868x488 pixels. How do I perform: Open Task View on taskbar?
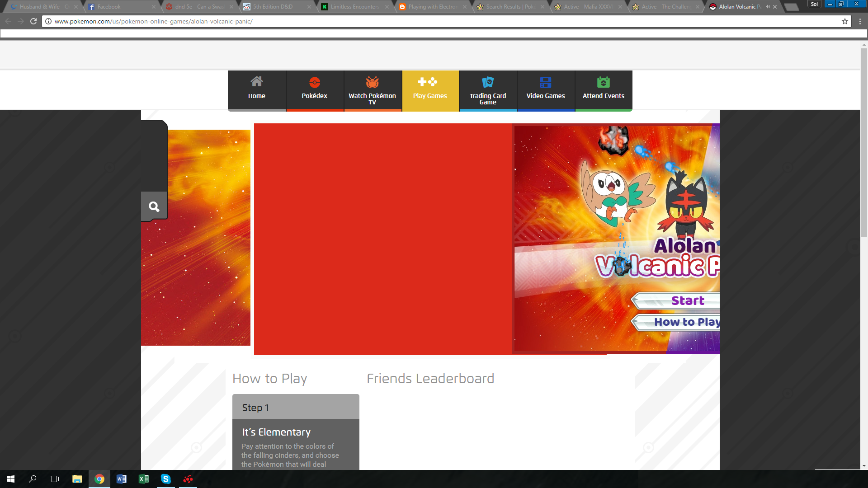[54, 479]
